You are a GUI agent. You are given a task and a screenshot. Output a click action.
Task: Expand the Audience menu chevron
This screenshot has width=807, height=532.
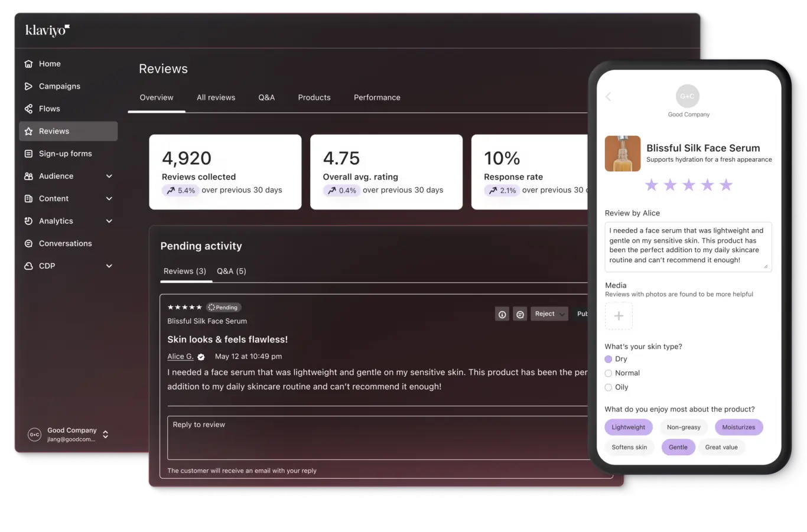click(x=109, y=176)
